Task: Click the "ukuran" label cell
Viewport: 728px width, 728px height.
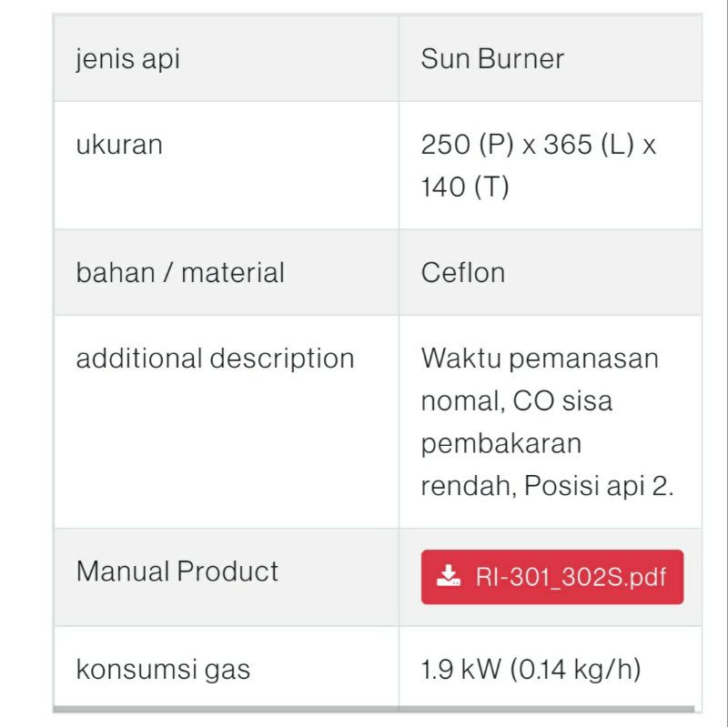Action: coord(119,145)
